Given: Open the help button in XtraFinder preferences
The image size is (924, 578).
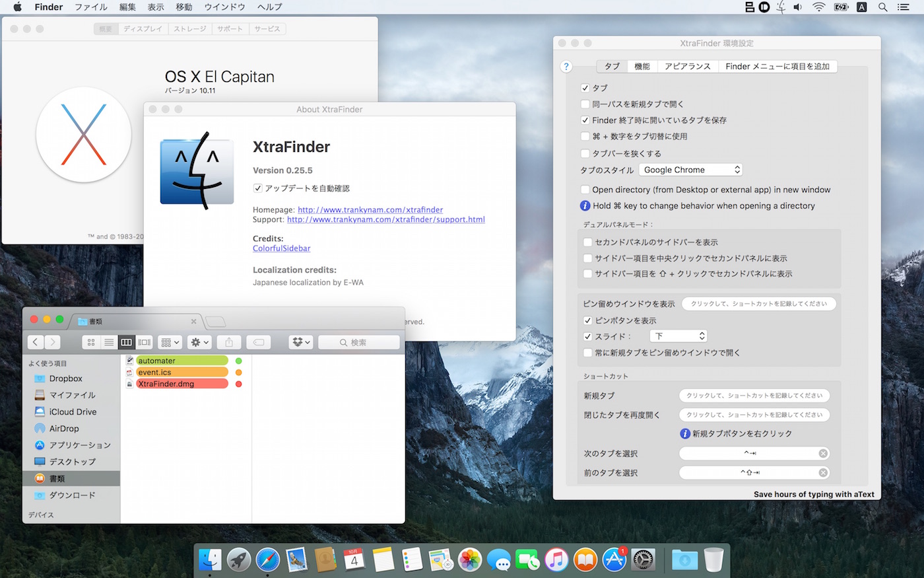Looking at the screenshot, I should [566, 67].
